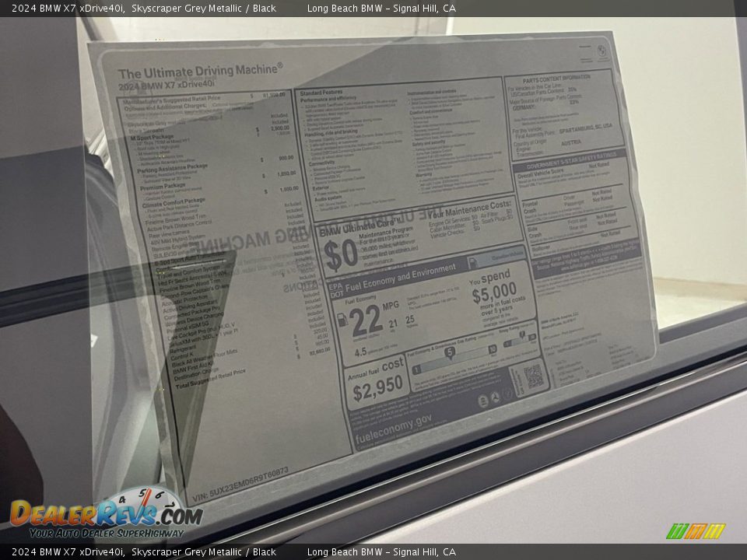Click the bottom caption "Long Beach BMW - Signal Hill, CA"
This screenshot has height=560, width=747.
[x=381, y=552]
